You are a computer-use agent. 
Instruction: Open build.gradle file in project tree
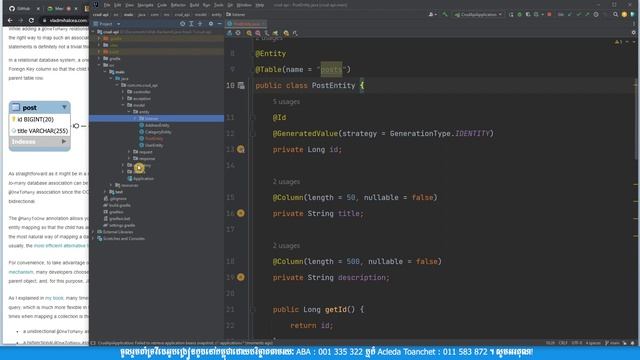pos(120,205)
